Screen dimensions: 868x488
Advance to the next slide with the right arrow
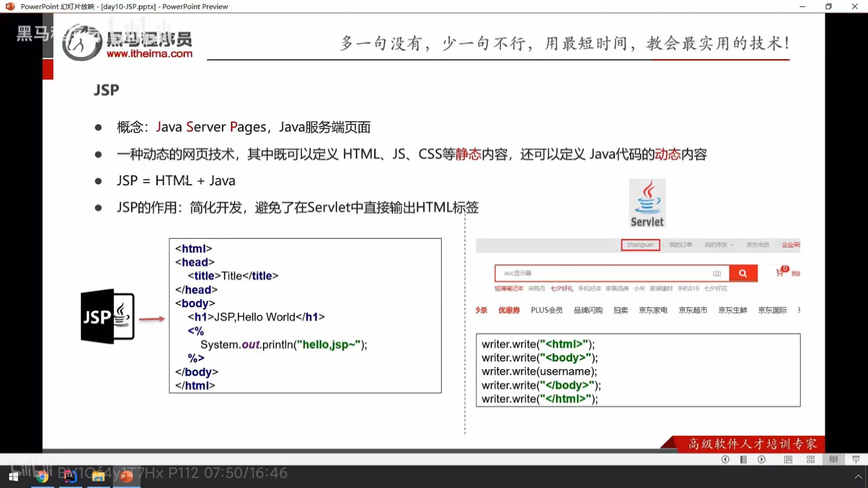tap(762, 460)
